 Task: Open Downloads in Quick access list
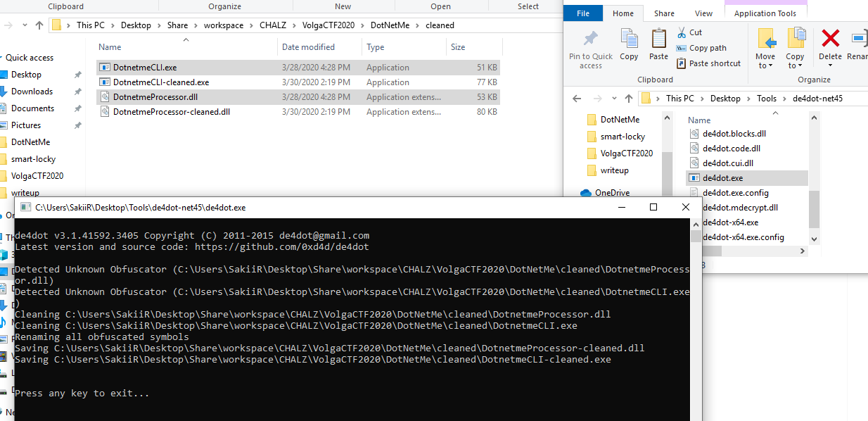32,92
